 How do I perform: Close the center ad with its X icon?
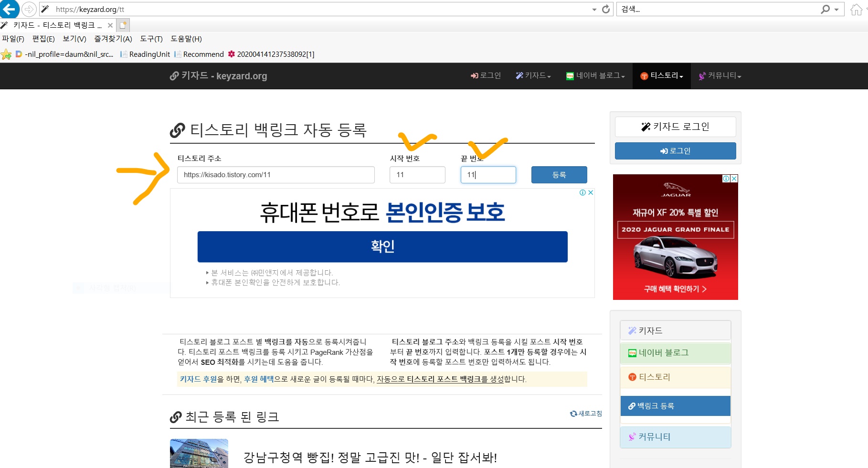pos(591,192)
